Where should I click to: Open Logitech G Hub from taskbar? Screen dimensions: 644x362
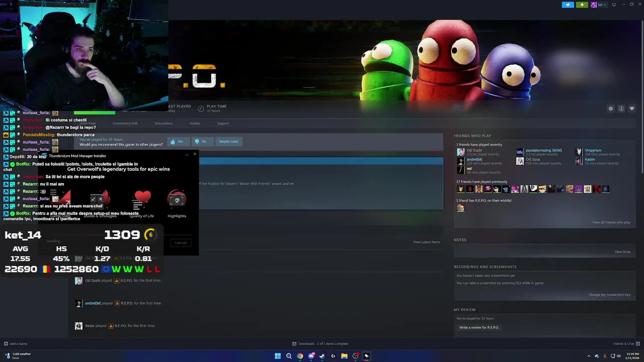pos(333,356)
